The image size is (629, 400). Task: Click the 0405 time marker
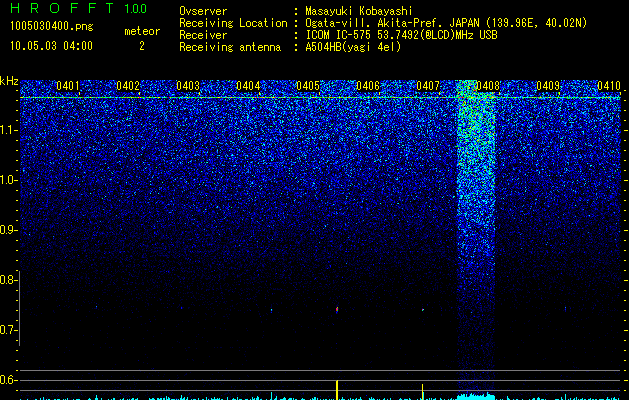pos(308,86)
